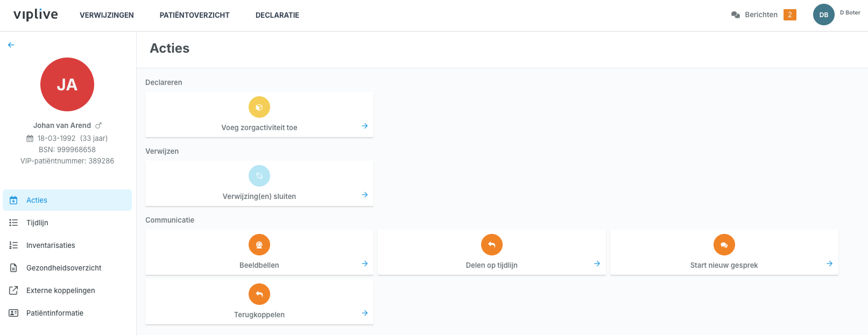Screen dimensions: 868x335
Task: Open Start nieuw gesprek card
Action: coord(724,252)
